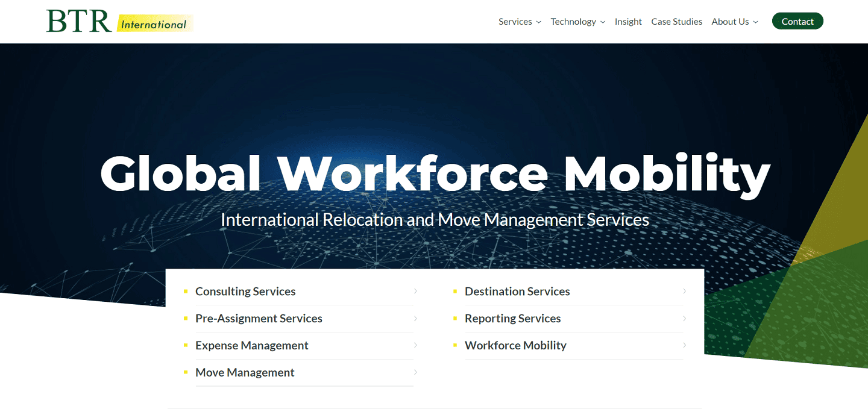Open the Workforce Mobility link

point(515,345)
